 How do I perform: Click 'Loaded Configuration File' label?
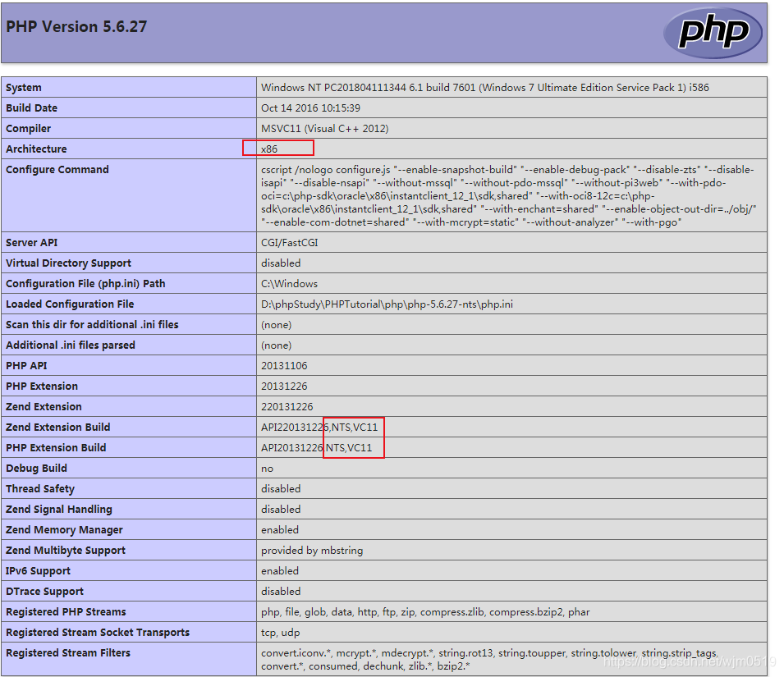pyautogui.click(x=70, y=304)
